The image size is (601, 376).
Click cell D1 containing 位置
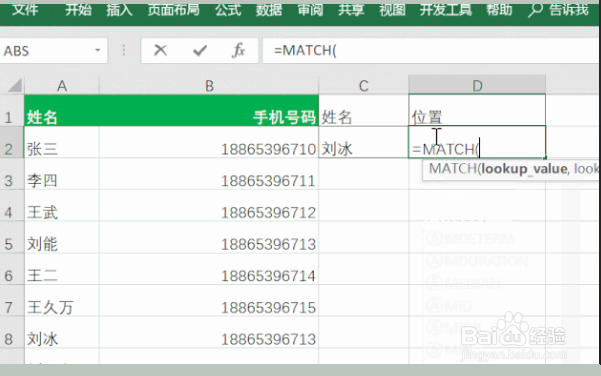point(477,110)
